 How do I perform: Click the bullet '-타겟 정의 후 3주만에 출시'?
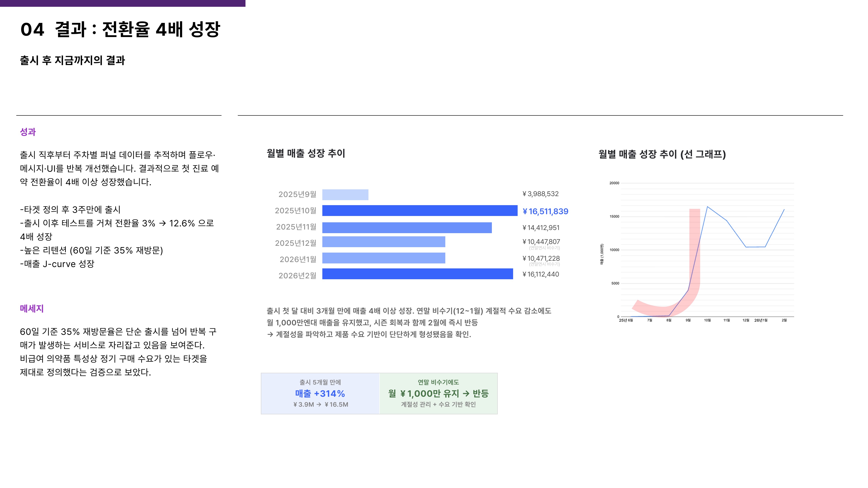click(70, 209)
